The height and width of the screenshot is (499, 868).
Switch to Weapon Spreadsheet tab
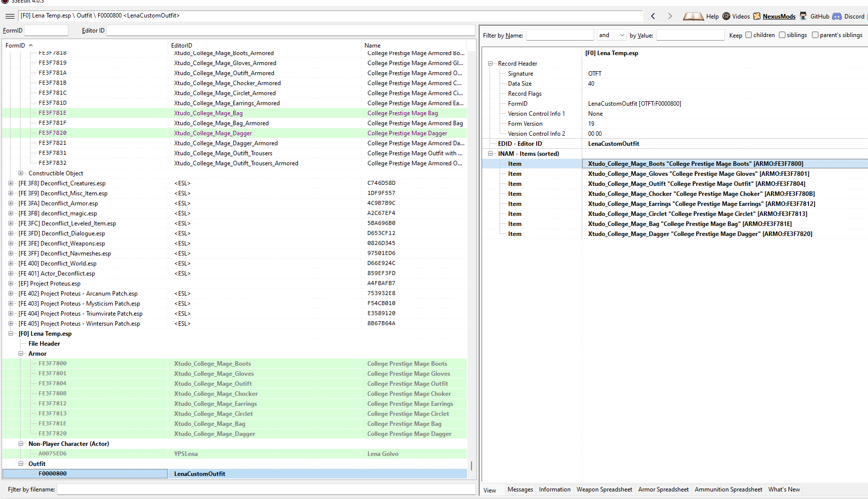click(x=604, y=489)
